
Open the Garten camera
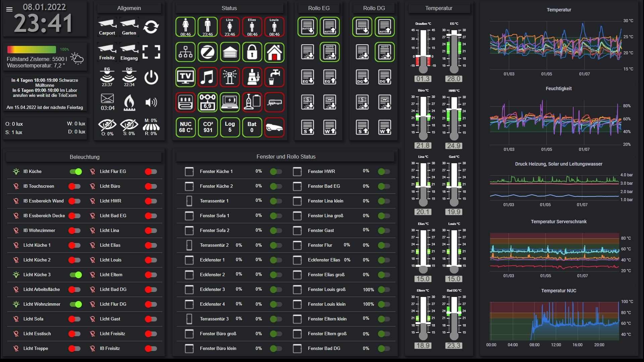click(129, 27)
